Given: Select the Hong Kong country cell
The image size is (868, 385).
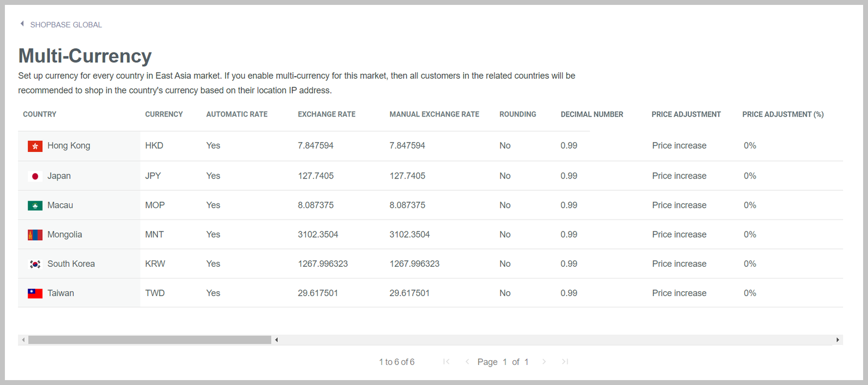Looking at the screenshot, I should click(x=79, y=146).
